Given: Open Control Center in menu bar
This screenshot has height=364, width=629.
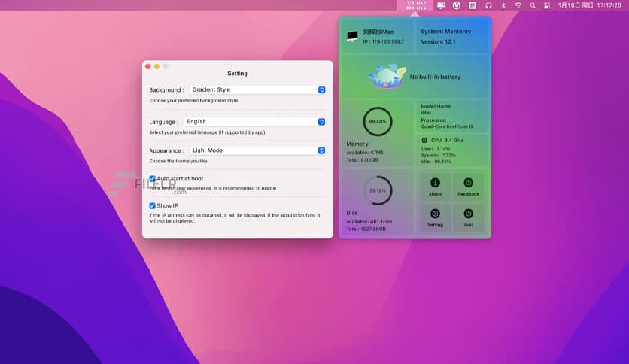Looking at the screenshot, I should (547, 5).
